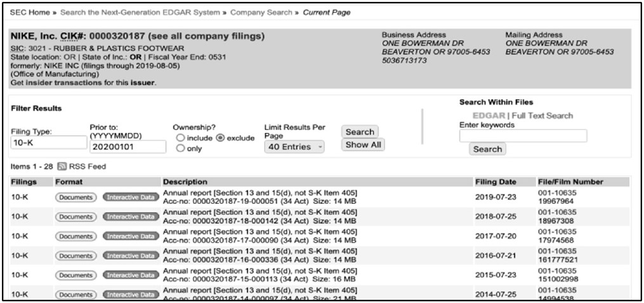This screenshot has width=644, height=303.
Task: Open the Limit Results Per Page dropdown
Action: pyautogui.click(x=294, y=147)
